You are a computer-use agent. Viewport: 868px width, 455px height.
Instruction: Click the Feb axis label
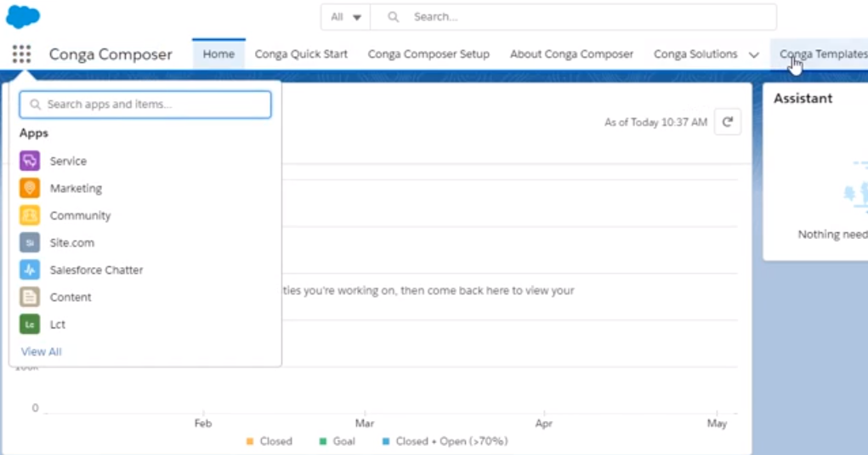203,423
